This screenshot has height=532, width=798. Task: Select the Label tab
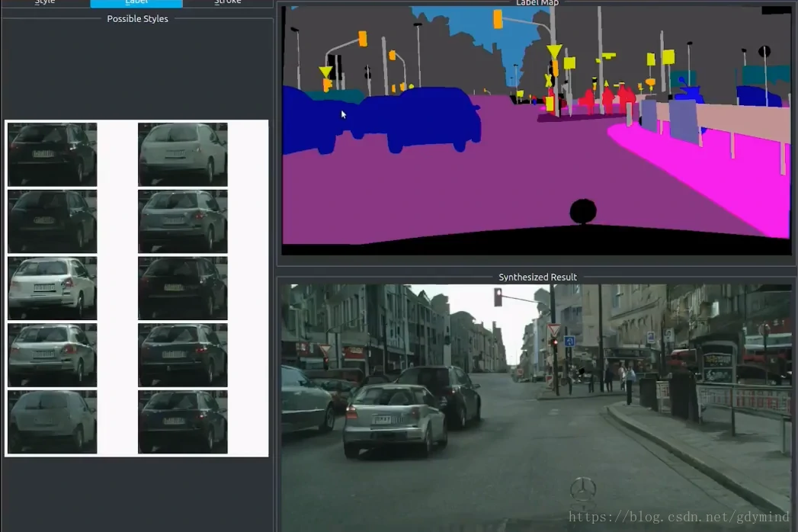click(x=136, y=2)
